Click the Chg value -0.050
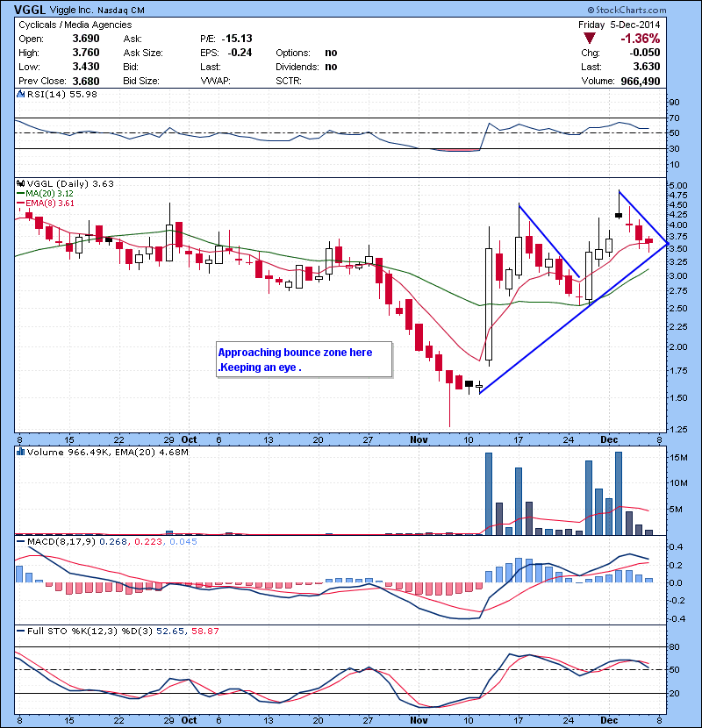This screenshot has height=728, width=702. pos(644,53)
